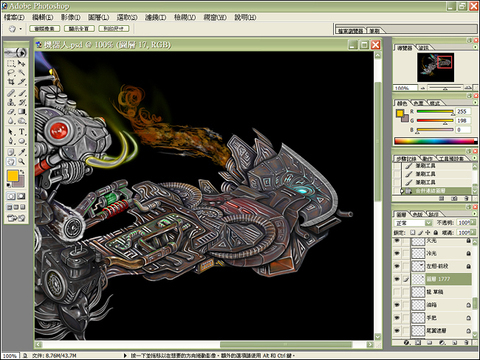Select the Move tool
The image size is (480, 360).
(22, 63)
